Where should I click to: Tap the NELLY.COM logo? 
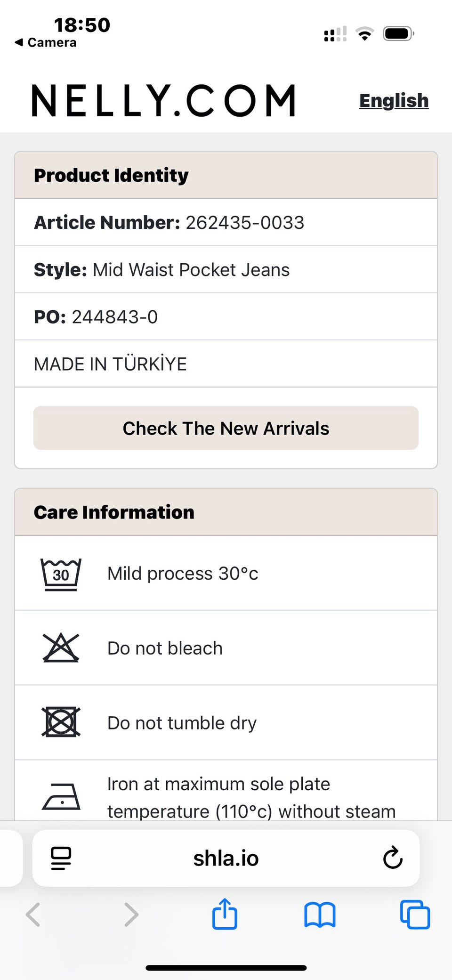[x=163, y=100]
